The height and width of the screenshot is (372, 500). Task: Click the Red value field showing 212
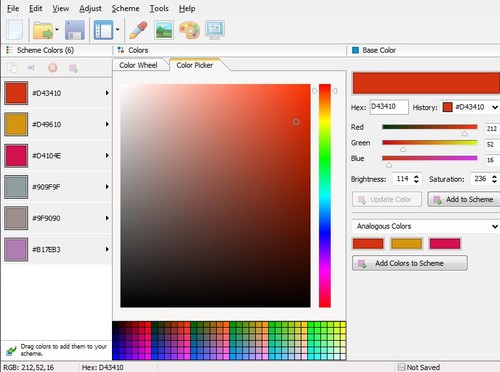coord(493,129)
